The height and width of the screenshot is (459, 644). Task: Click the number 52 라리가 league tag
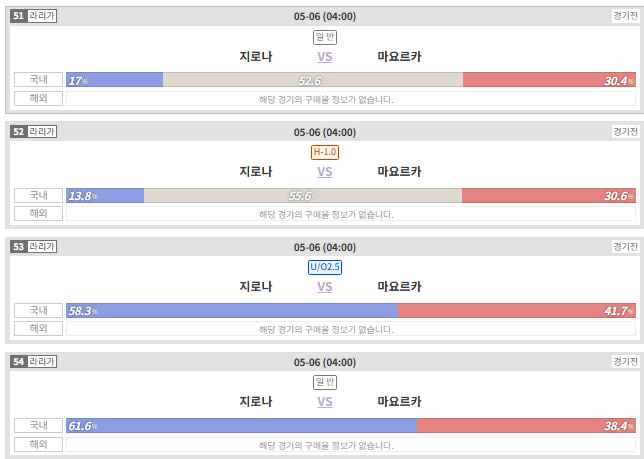pyautogui.click(x=34, y=132)
